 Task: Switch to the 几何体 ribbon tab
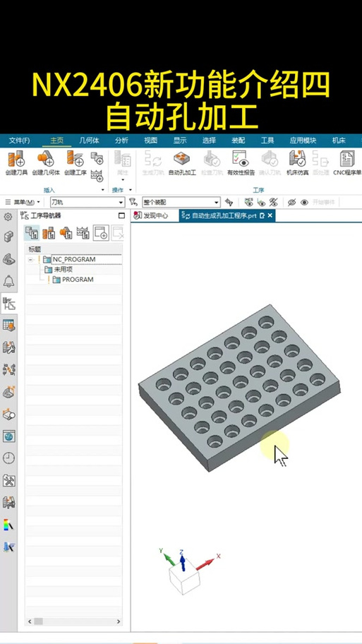[x=89, y=141]
